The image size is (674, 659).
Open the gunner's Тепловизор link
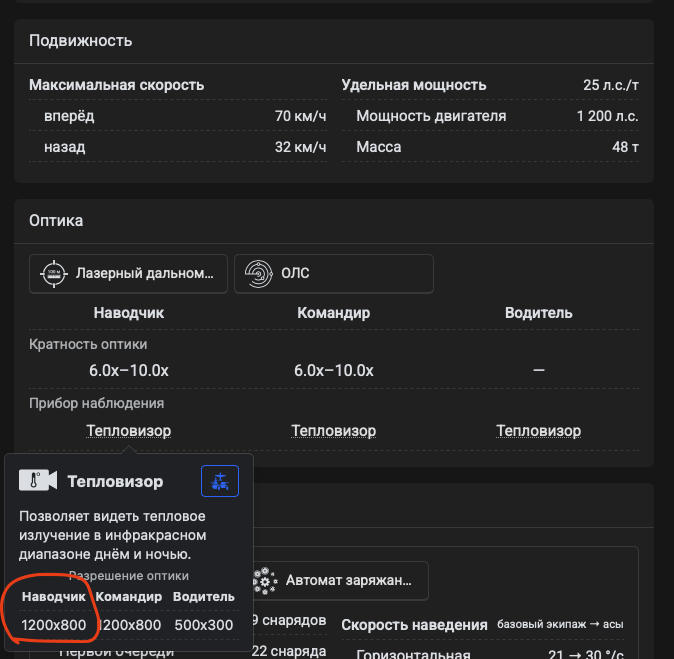[x=128, y=431]
